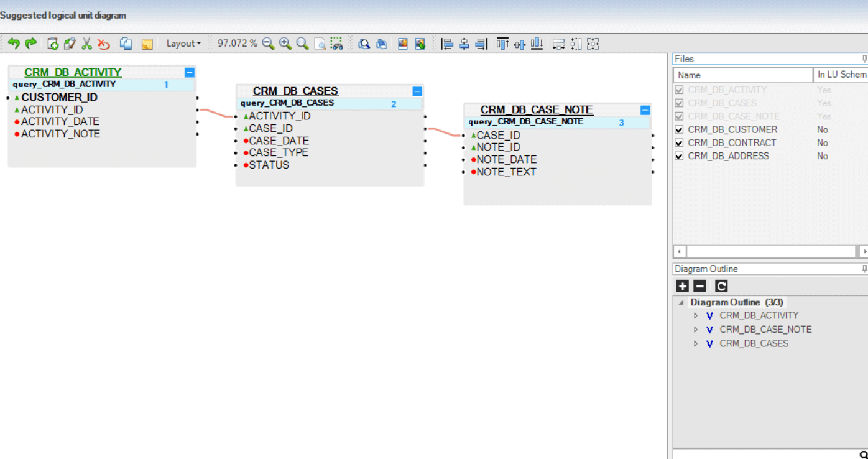This screenshot has height=459, width=868.
Task: Click the green undo arrow
Action: pyautogui.click(x=13, y=44)
